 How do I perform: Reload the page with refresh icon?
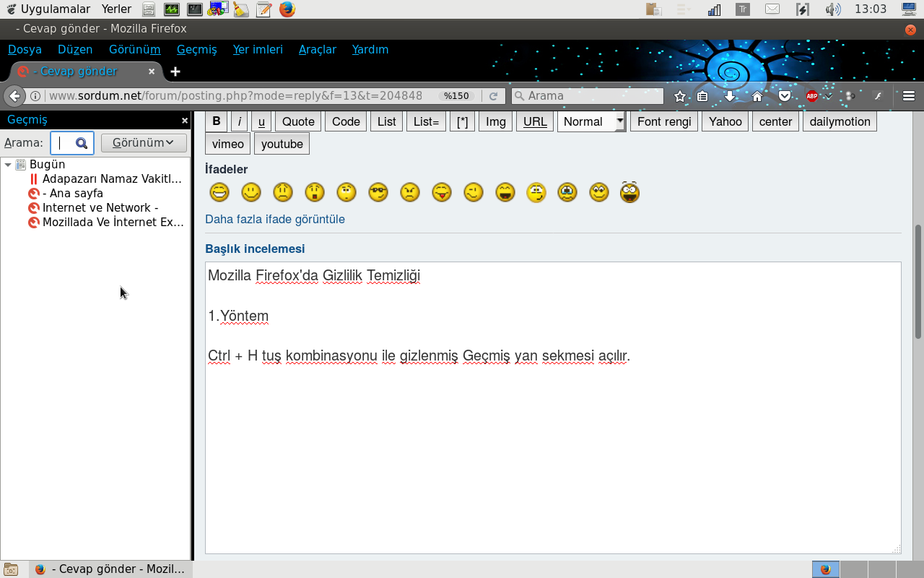tap(494, 96)
